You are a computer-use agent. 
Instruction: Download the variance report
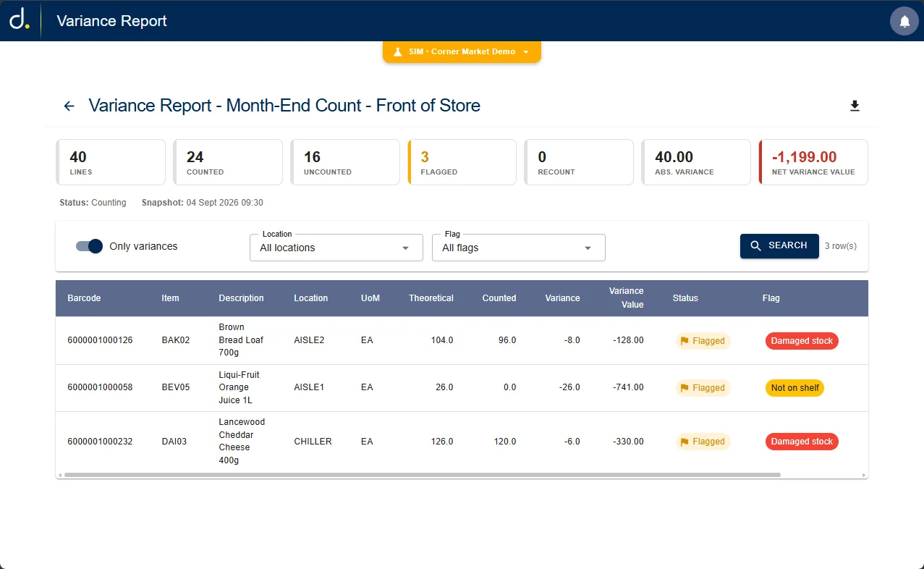click(x=855, y=106)
